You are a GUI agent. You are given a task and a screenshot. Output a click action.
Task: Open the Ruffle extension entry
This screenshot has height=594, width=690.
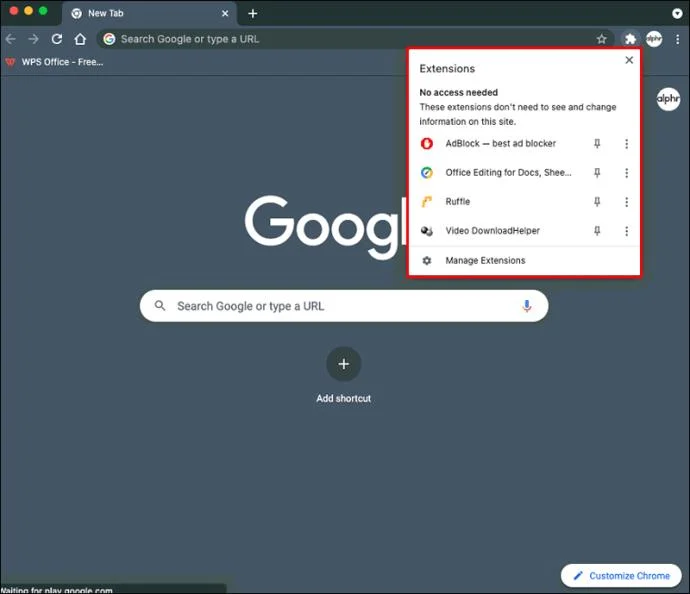[458, 202]
